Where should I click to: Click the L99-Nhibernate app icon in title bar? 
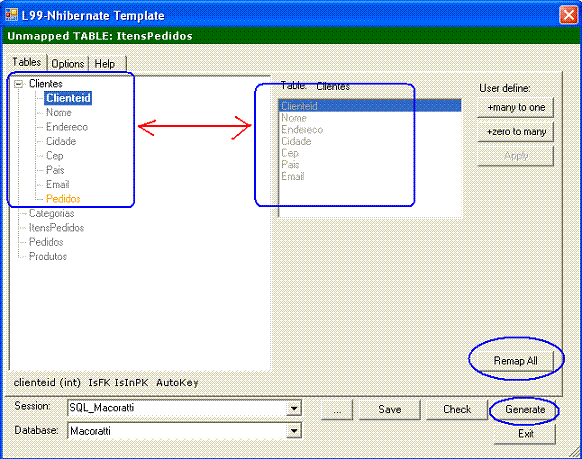[12, 15]
